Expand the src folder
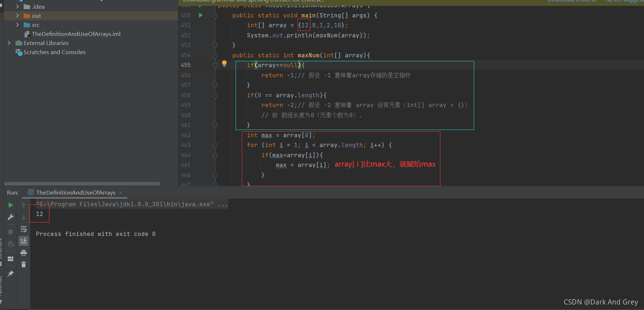Image resolution: width=644 pixels, height=310 pixels. 17,25
